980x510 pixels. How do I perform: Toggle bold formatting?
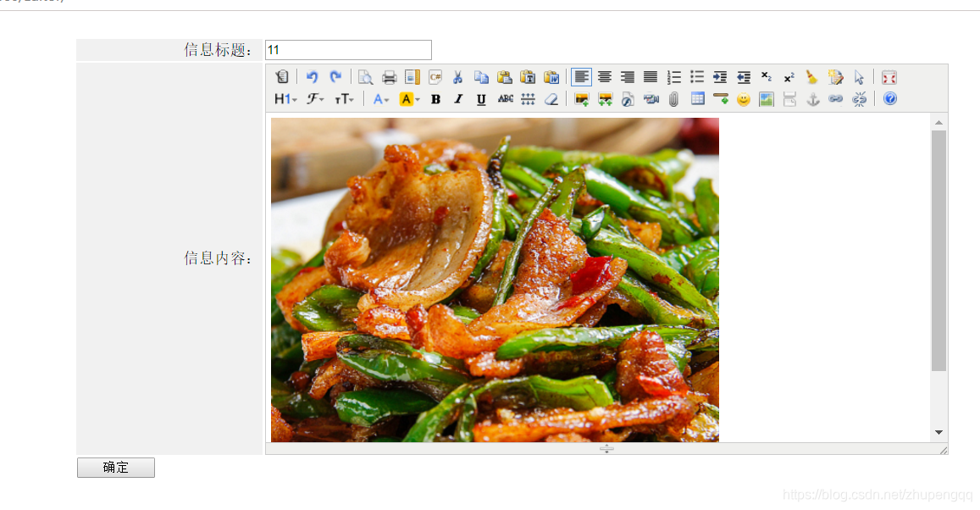click(435, 99)
